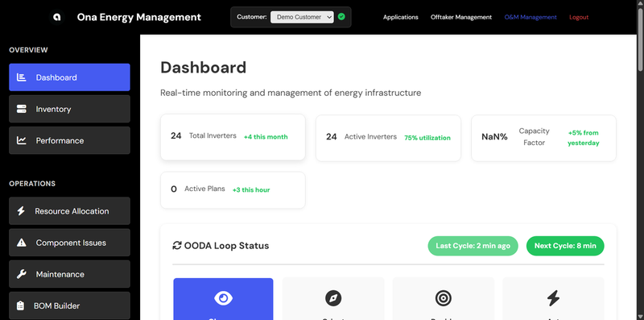Click the Next Cycle: 8 min badge
Screen dimensions: 644x320
pyautogui.click(x=565, y=246)
